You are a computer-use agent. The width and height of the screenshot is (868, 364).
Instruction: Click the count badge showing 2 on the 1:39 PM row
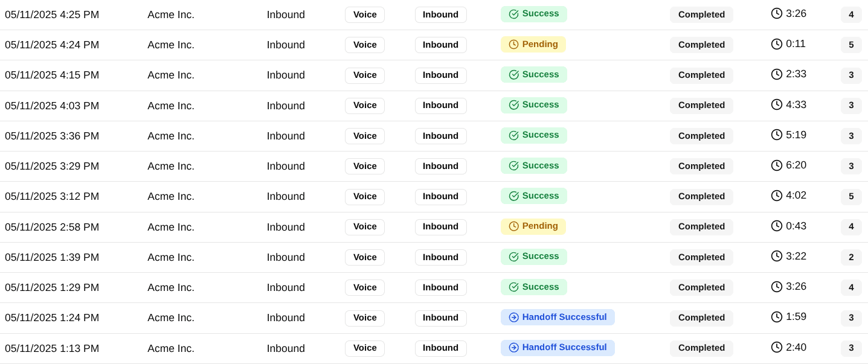[x=851, y=257]
